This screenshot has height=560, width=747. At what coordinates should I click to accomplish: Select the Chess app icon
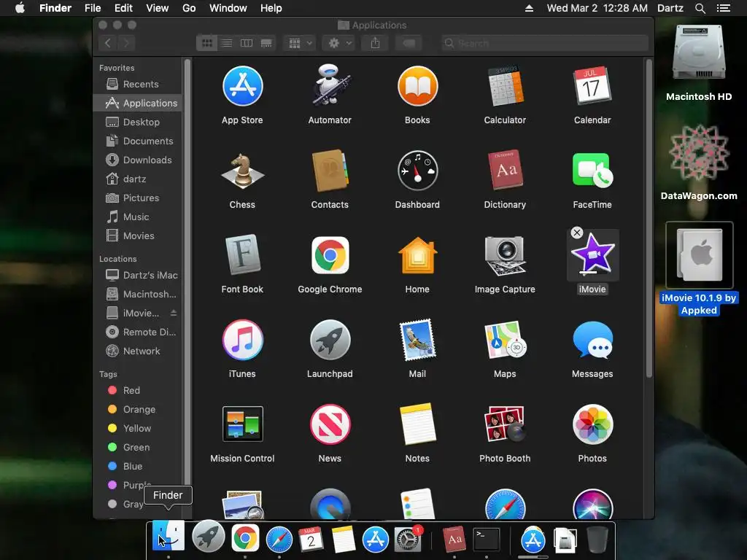(242, 171)
